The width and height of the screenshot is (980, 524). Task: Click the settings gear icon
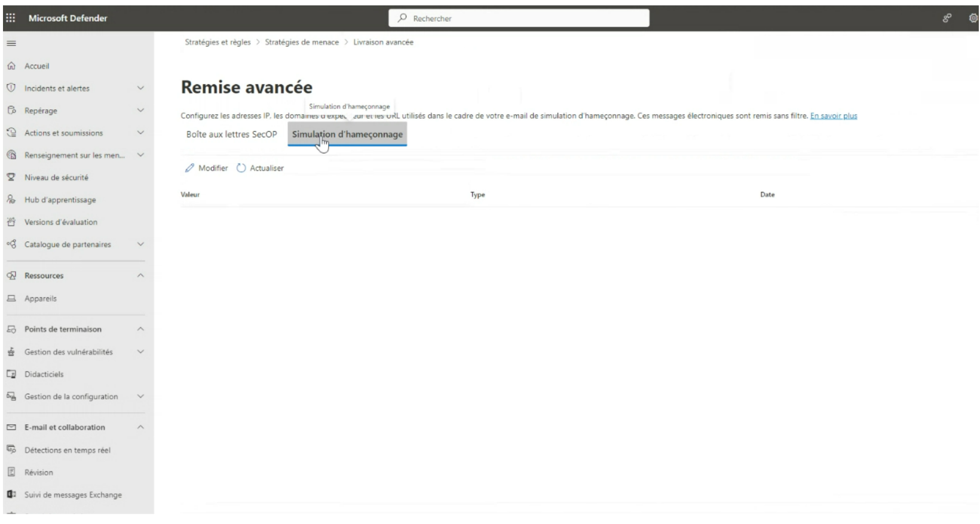(973, 19)
